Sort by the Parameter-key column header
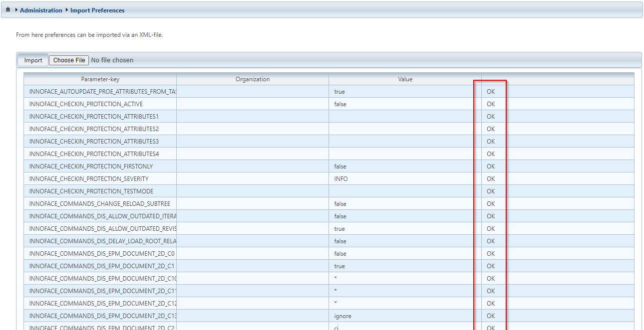Image resolution: width=644 pixels, height=330 pixels. pos(100,79)
